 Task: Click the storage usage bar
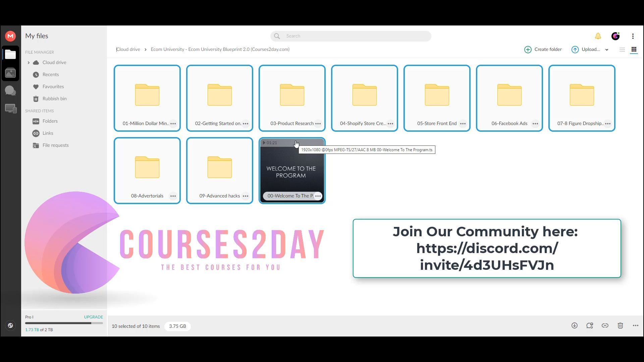point(64,323)
